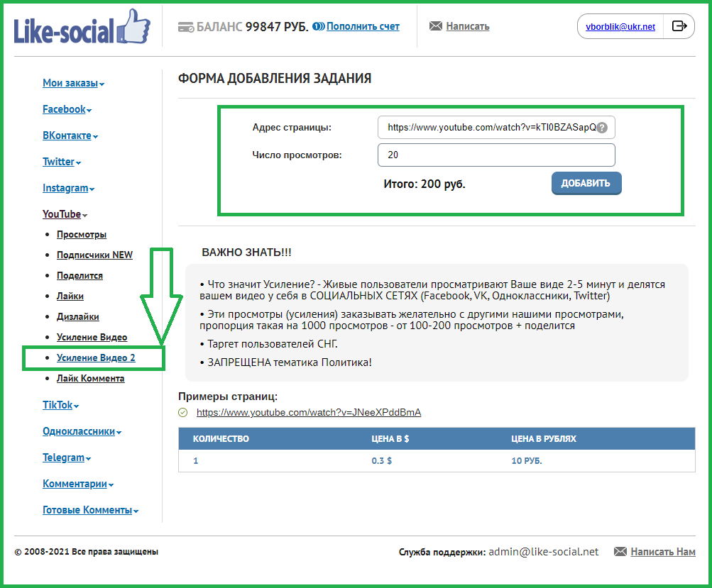This screenshot has width=712, height=588.
Task: Click the logout arrow icon
Action: tap(679, 26)
